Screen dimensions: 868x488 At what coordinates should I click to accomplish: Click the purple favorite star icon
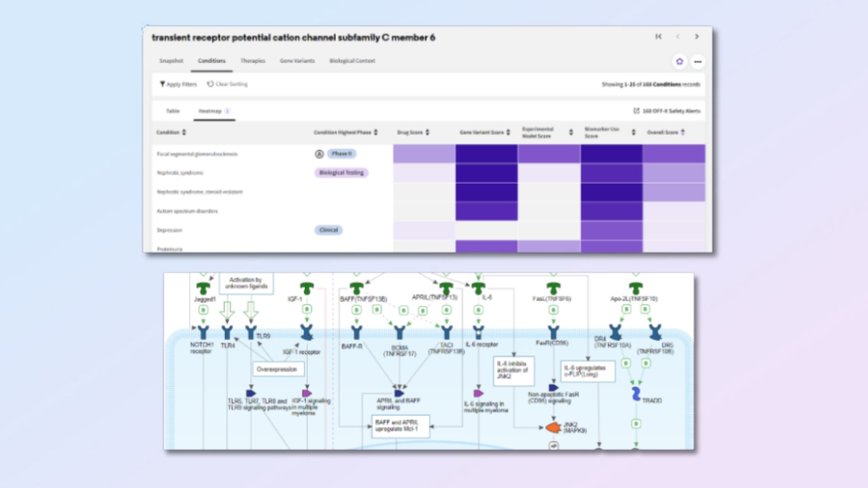[x=679, y=61]
